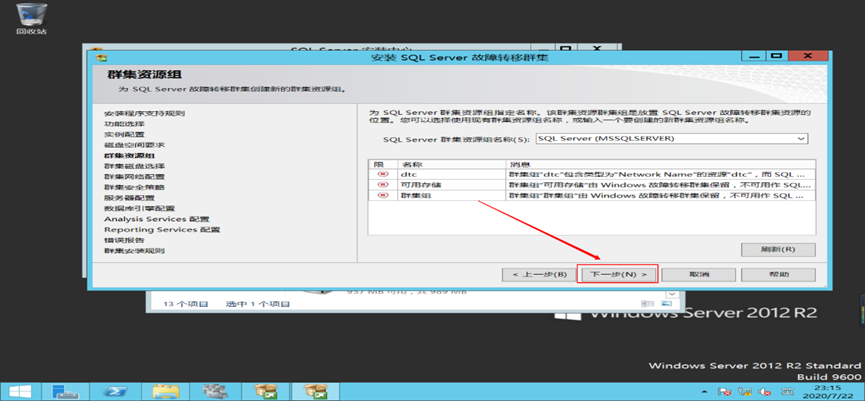Image resolution: width=865 pixels, height=401 pixels.
Task: Click 选中 1 个项目 in Explorer status bar
Action: tap(258, 304)
